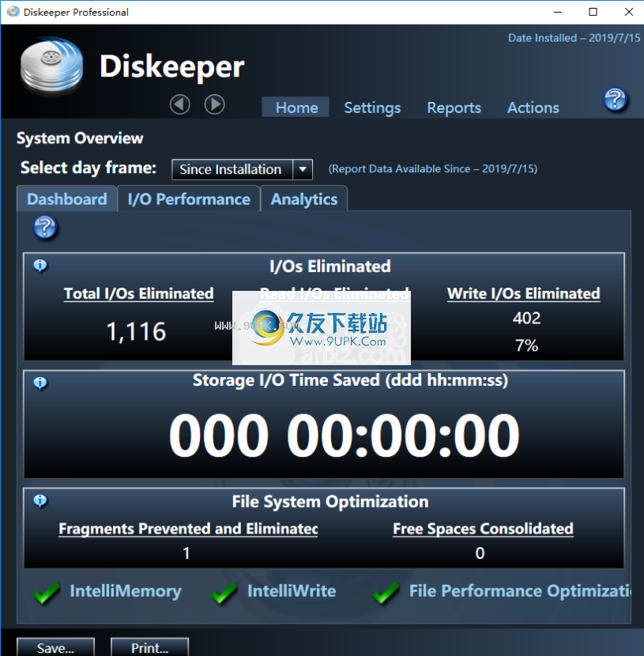644x656 pixels.
Task: Switch to the Dashboard tab
Action: [67, 198]
